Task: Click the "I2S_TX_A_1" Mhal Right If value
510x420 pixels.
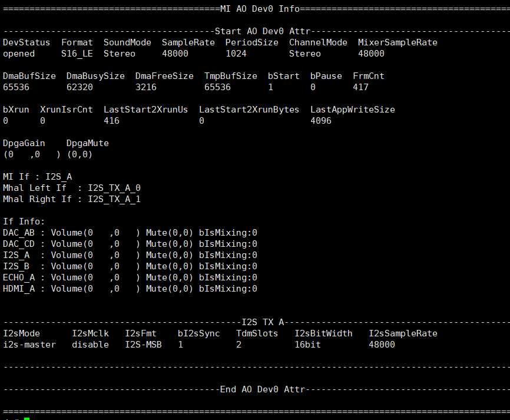Action: (114, 199)
